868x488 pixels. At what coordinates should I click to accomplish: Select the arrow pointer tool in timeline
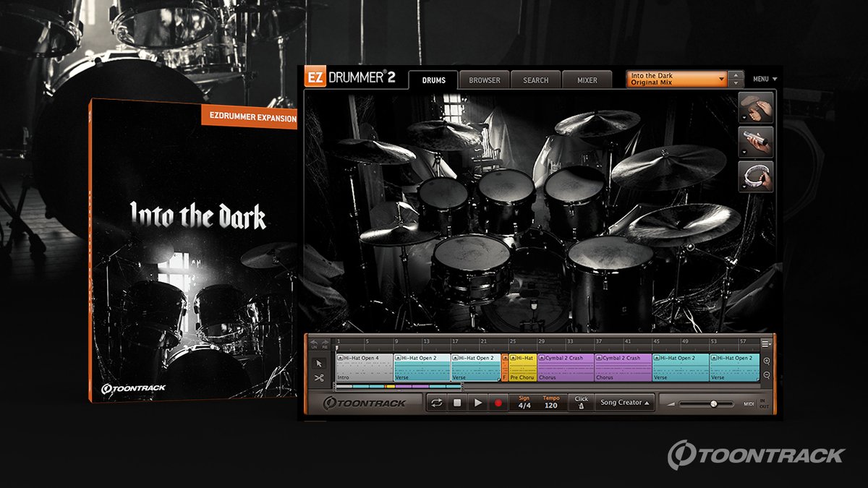click(x=318, y=364)
